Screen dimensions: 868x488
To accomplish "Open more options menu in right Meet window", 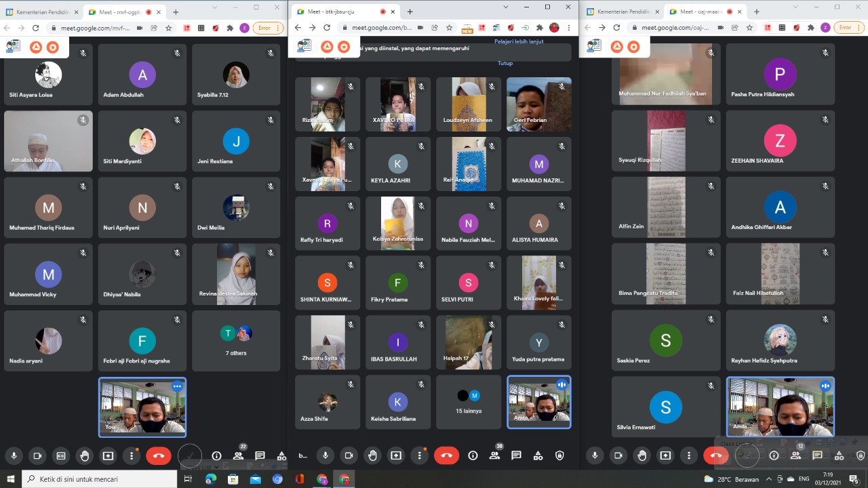I will tap(688, 456).
